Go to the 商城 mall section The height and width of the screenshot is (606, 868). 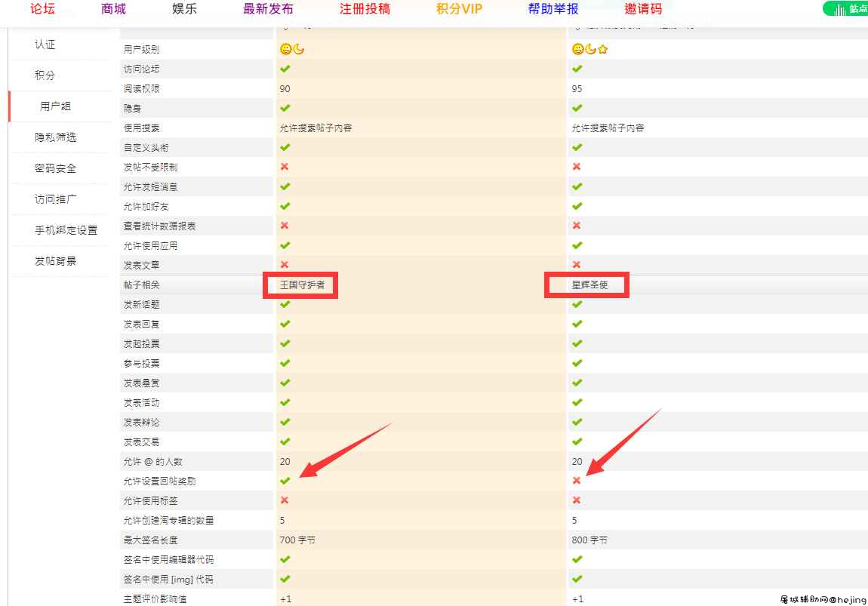pos(113,9)
